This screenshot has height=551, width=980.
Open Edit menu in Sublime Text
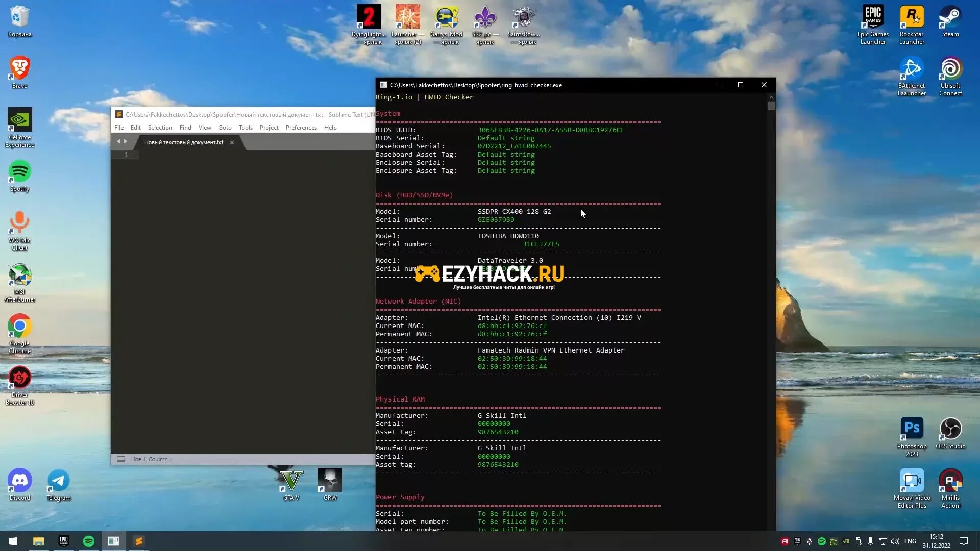[135, 128]
